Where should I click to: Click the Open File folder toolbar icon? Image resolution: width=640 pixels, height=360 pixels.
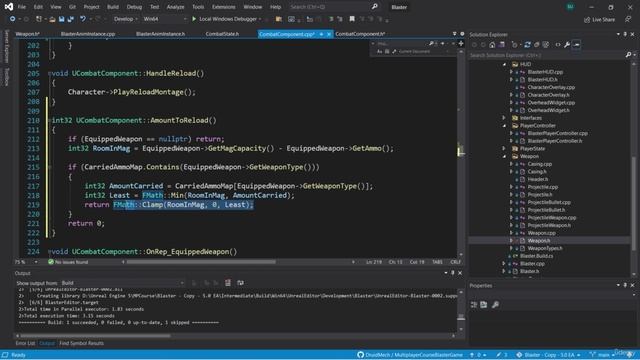[52, 19]
